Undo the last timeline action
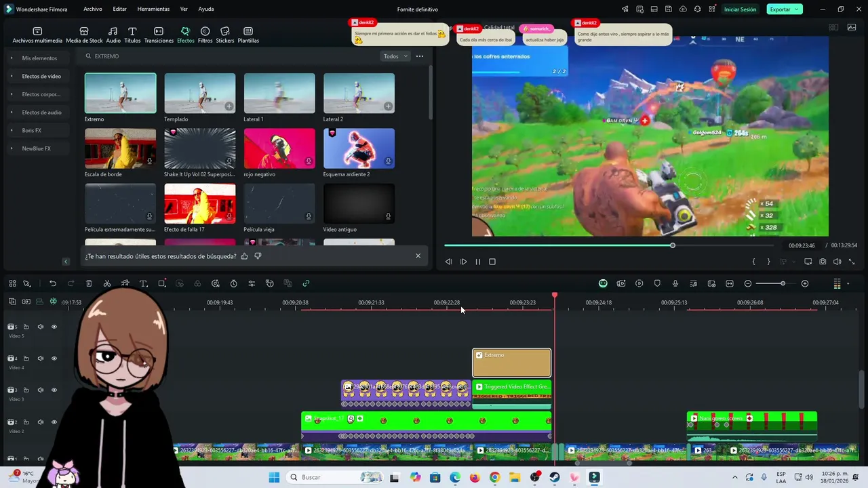 tap(53, 283)
